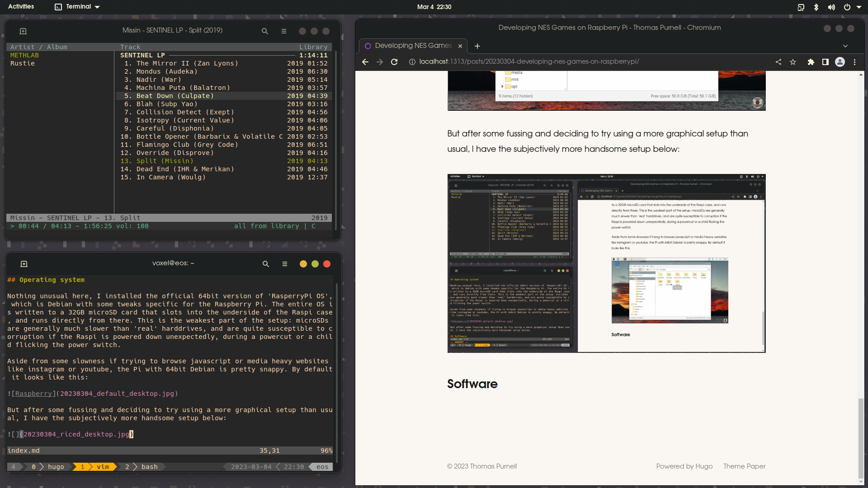The height and width of the screenshot is (488, 868).
Task: Select METHLAB in the artist list
Action: tap(24, 55)
